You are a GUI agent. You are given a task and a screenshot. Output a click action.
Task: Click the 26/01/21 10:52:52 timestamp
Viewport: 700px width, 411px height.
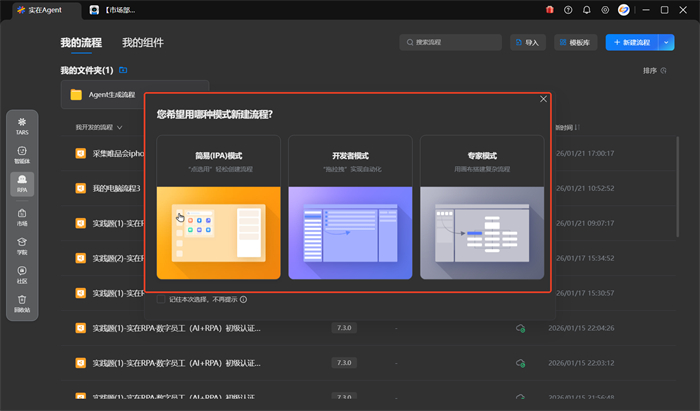coord(585,188)
